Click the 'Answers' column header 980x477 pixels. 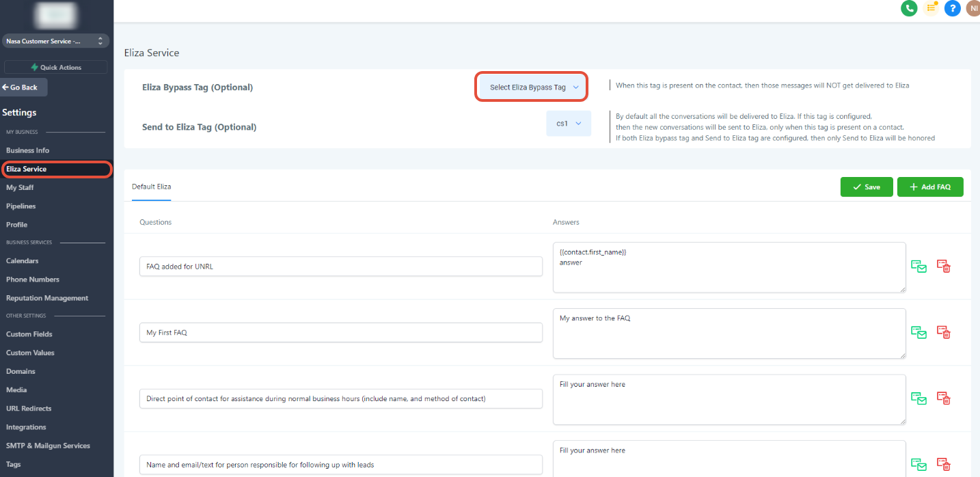pyautogui.click(x=566, y=222)
